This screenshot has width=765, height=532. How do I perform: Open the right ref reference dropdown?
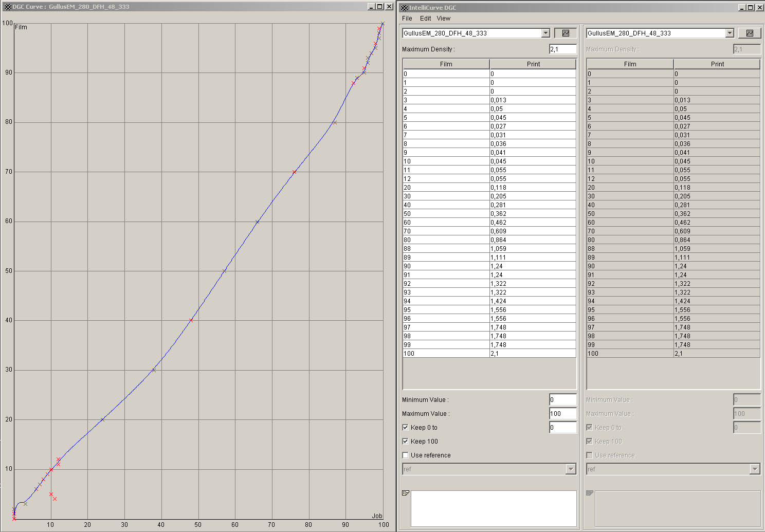[755, 469]
